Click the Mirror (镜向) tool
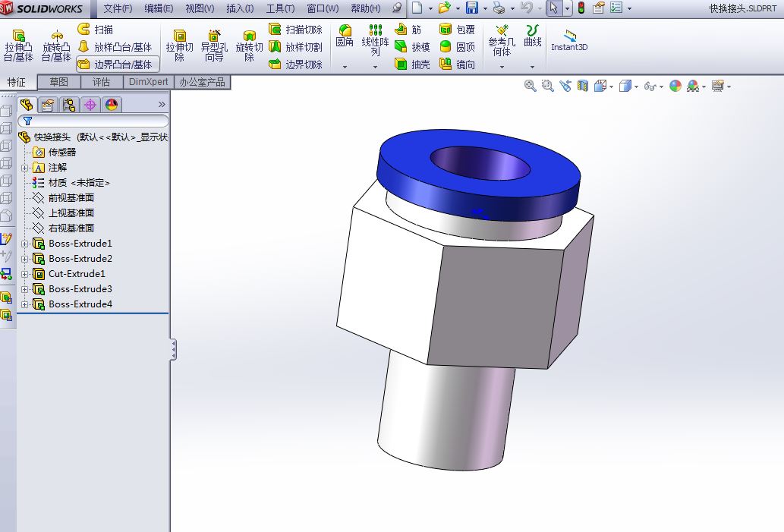784x532 pixels. pos(457,65)
